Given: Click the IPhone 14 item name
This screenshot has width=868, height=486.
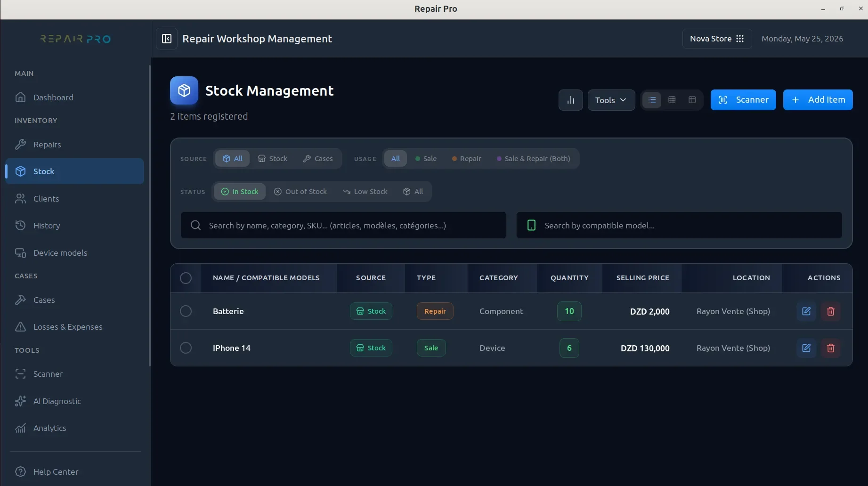Looking at the screenshot, I should click(231, 348).
